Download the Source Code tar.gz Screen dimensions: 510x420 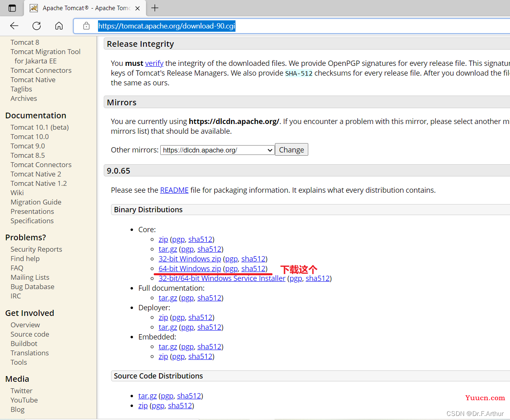click(x=147, y=396)
